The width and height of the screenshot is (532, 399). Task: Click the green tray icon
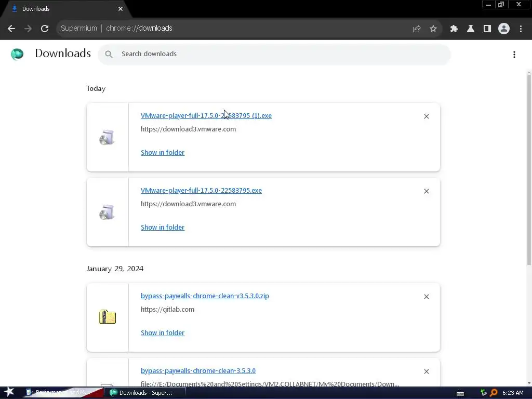click(484, 393)
